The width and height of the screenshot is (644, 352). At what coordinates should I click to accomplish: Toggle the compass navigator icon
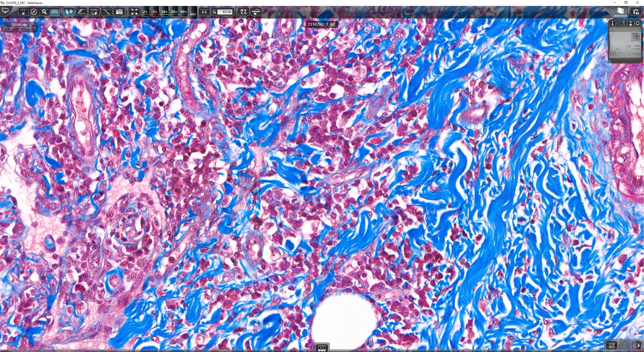point(34,12)
